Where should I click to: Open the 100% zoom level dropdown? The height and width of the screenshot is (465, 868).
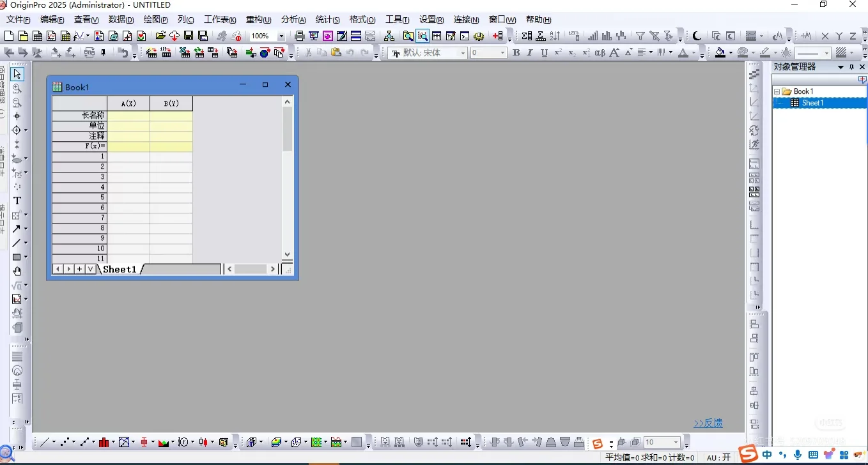tap(281, 36)
